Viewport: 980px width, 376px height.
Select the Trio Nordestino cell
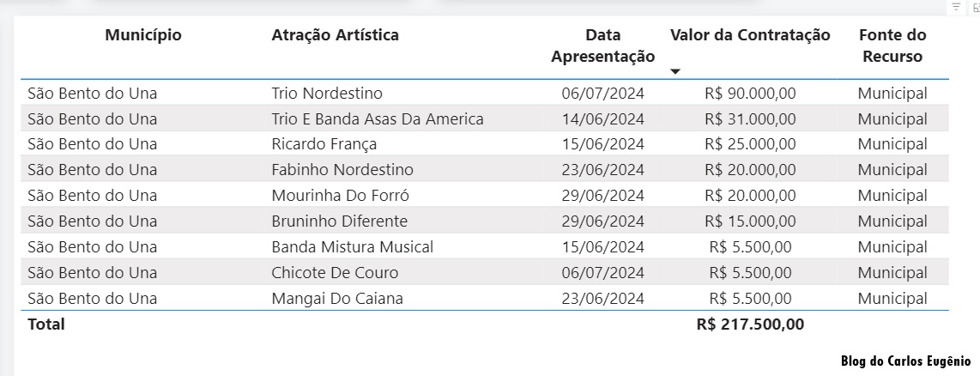coord(327,94)
